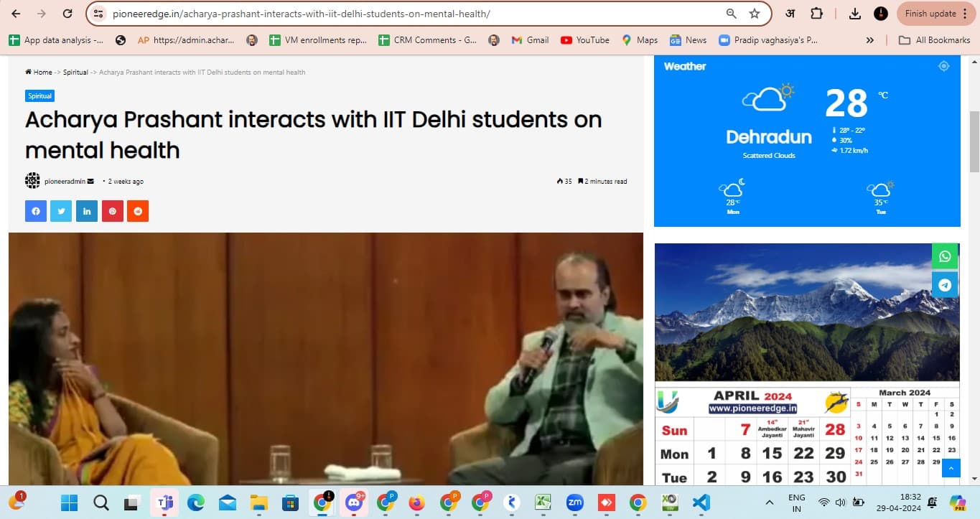Reload the page
Viewport: 980px width, 519px height.
coord(67,14)
